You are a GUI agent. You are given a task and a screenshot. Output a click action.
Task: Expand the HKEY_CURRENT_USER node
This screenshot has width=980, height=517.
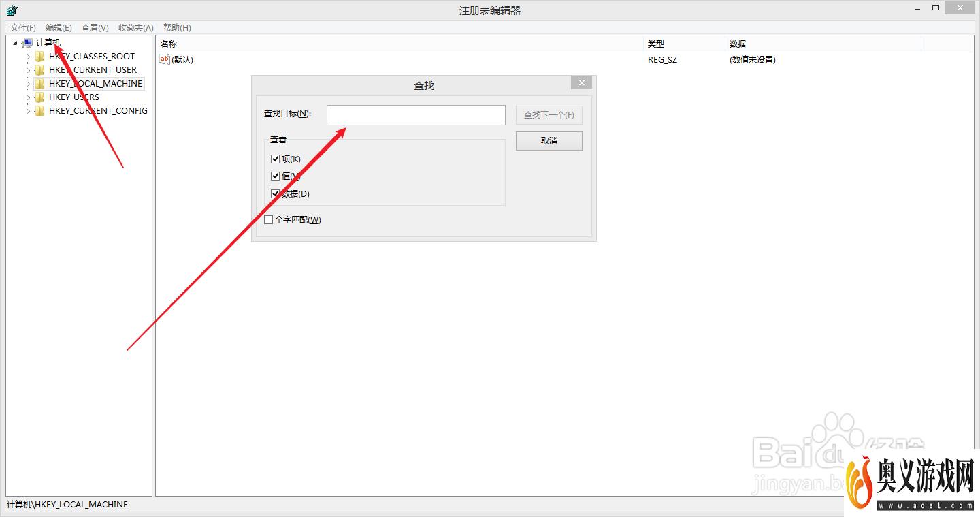point(29,70)
